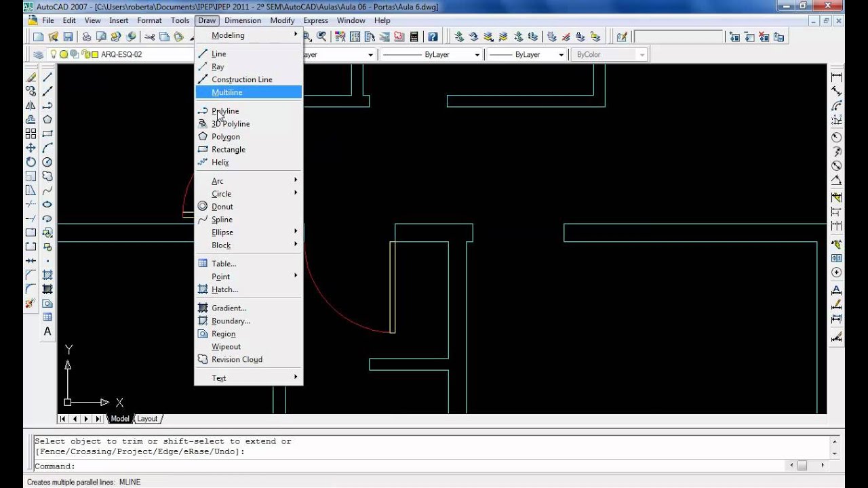The image size is (868, 488).
Task: Switch to the Model tab
Action: [x=119, y=419]
